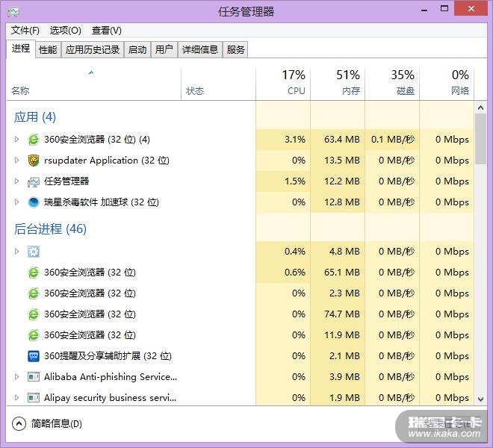
Task: Open the 查看(V) menu
Action: [106, 31]
